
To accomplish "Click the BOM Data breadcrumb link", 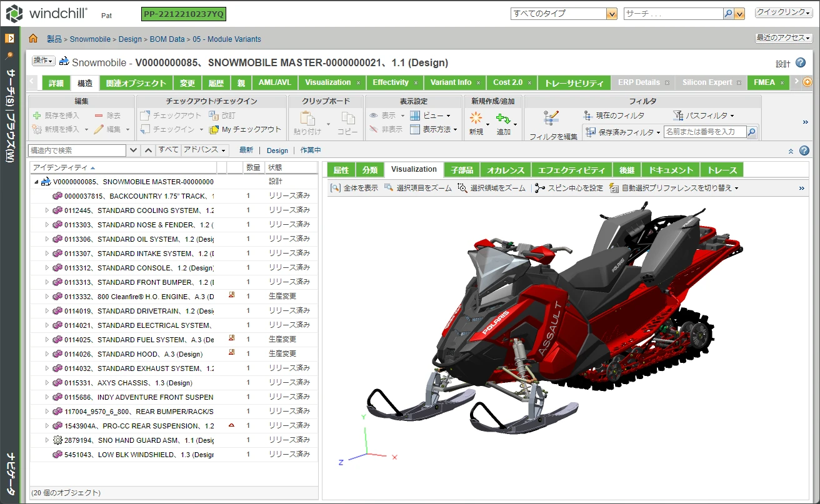I will 167,39.
